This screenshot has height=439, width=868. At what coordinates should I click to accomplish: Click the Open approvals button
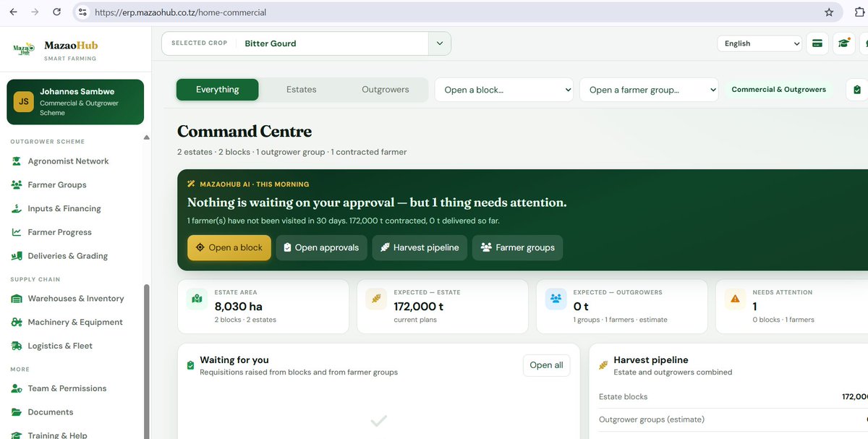(321, 247)
